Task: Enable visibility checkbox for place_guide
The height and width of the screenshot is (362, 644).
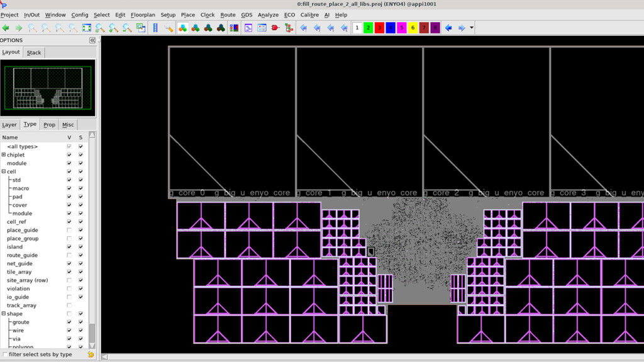Action: coord(69,230)
